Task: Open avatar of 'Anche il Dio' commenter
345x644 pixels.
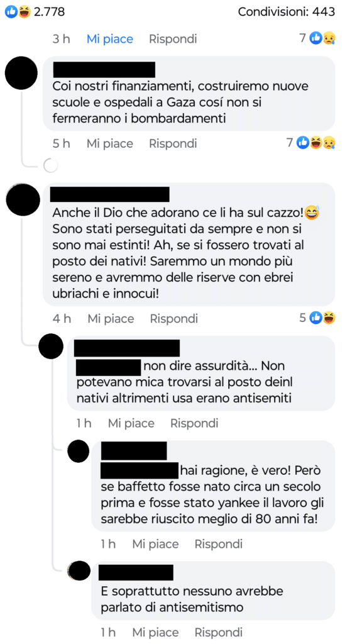Action: [x=23, y=200]
